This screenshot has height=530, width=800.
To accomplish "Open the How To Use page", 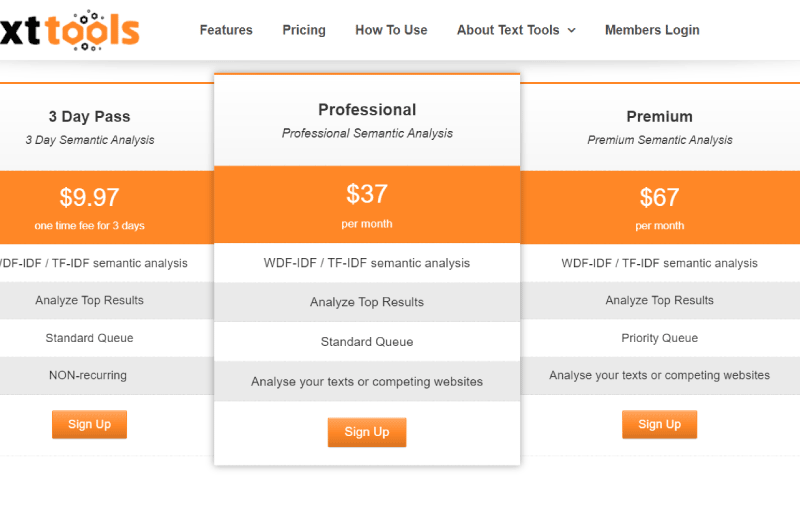I will click(x=391, y=30).
